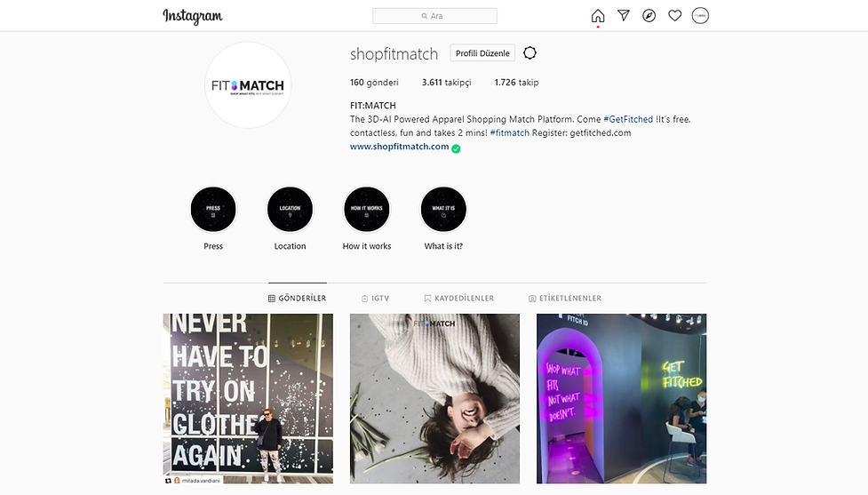Open the neon Get Fitched booth post
The width and height of the screenshot is (868, 495).
pyautogui.click(x=621, y=399)
